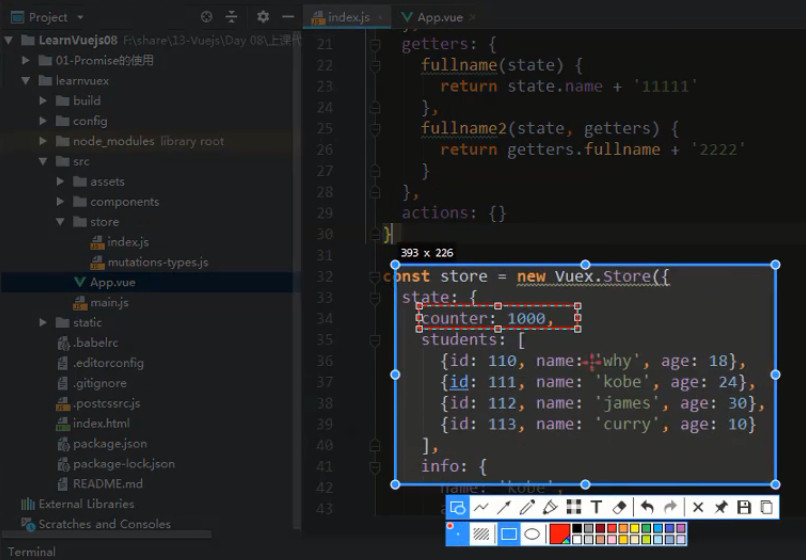
Task: Close the App.vue editor tab
Action: coord(472,17)
